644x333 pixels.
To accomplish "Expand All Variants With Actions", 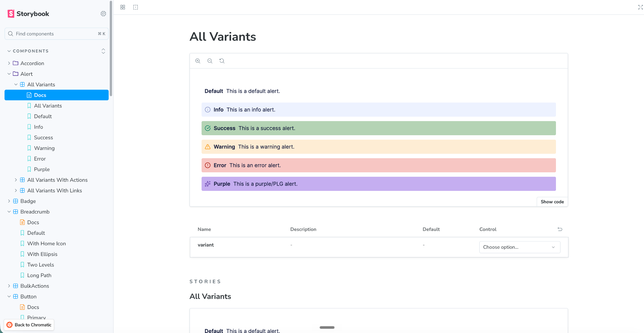I will pyautogui.click(x=16, y=180).
